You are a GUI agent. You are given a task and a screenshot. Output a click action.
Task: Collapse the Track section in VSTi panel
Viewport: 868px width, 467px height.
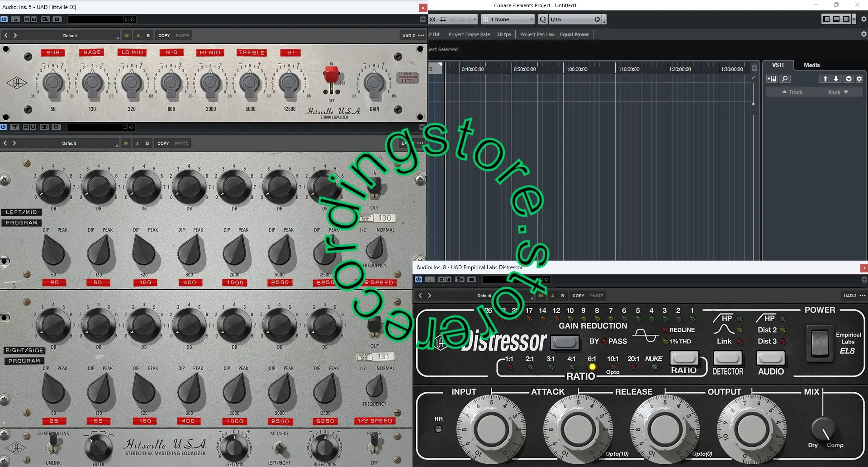[792, 92]
